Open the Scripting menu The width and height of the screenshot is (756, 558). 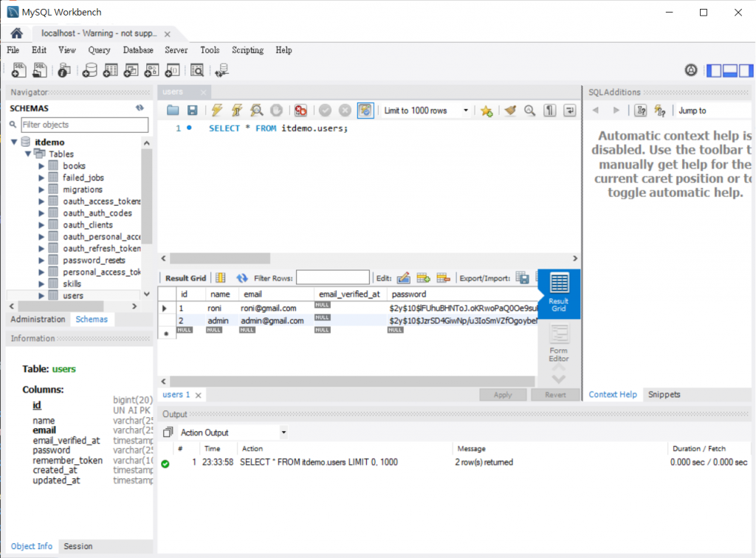click(248, 50)
